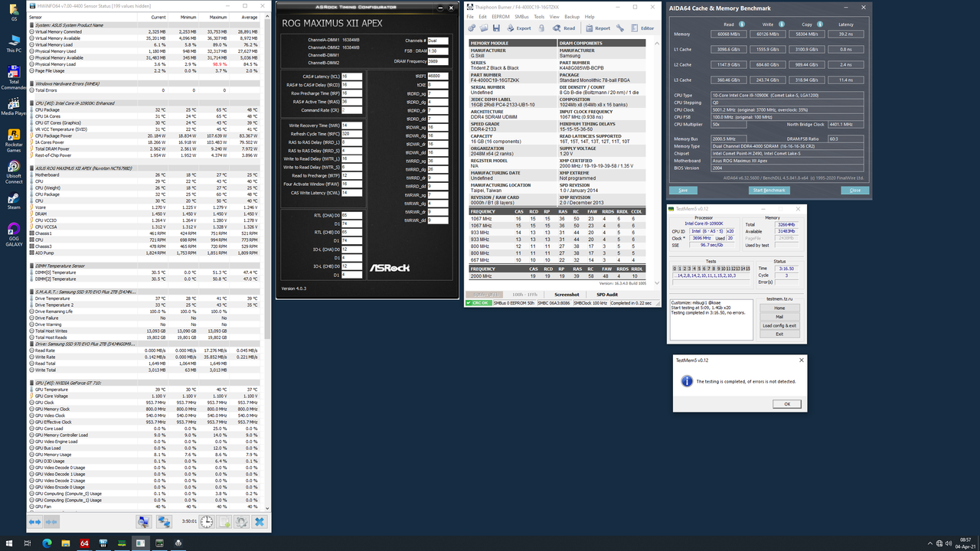Click Load config & exit in TestMem5
980x551 pixels.
[x=779, y=325]
